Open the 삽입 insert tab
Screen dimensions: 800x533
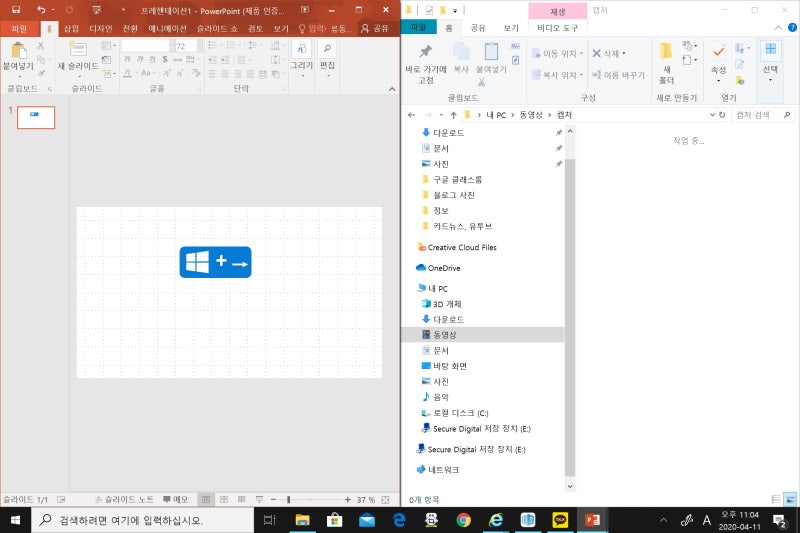(71, 29)
